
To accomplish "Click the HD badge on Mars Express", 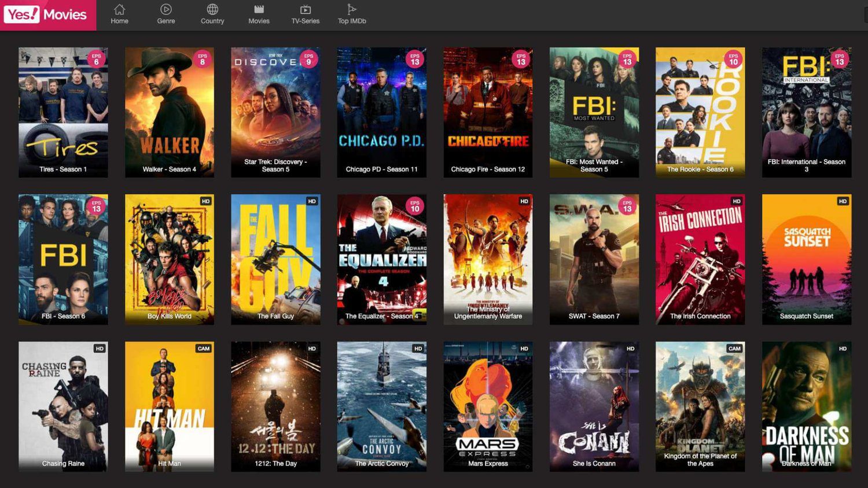I will pyautogui.click(x=524, y=348).
